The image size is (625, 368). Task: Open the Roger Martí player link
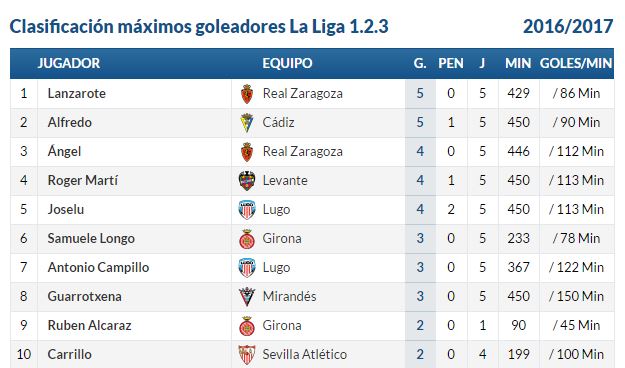(83, 180)
